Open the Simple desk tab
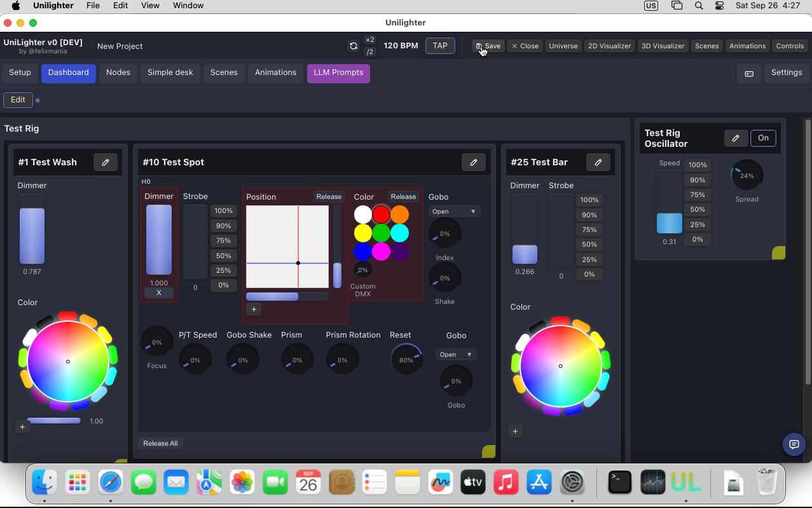Viewport: 812px width, 508px height. tap(170, 73)
